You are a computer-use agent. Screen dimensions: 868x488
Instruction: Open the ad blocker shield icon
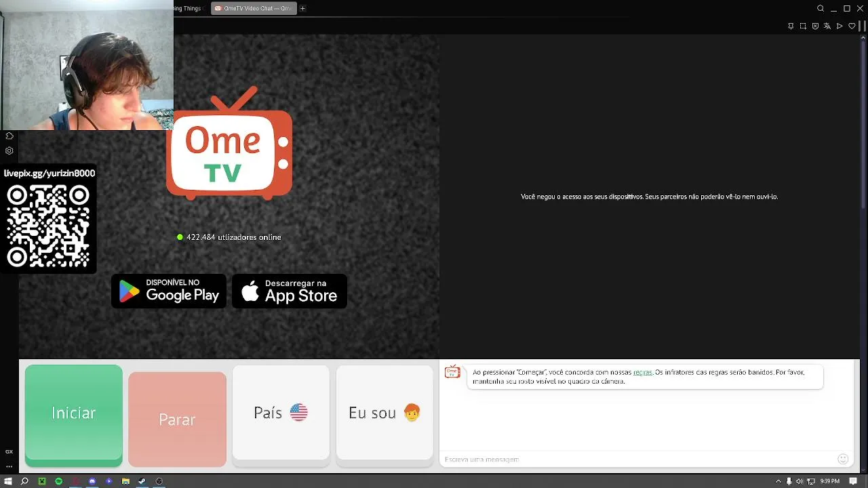[x=815, y=26]
